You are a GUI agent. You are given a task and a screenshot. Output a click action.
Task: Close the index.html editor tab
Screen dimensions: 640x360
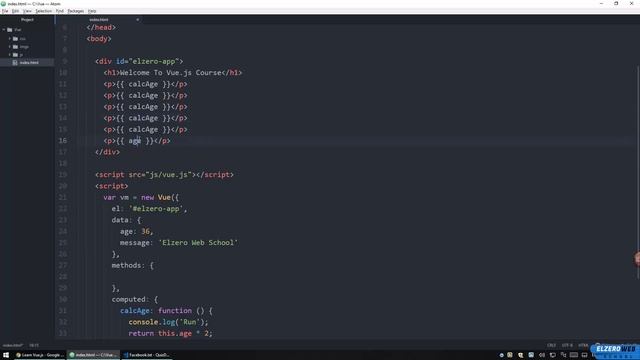(138, 20)
